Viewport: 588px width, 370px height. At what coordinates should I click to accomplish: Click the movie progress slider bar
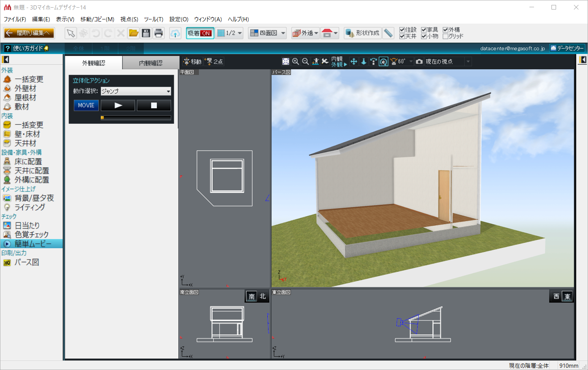[x=136, y=118]
